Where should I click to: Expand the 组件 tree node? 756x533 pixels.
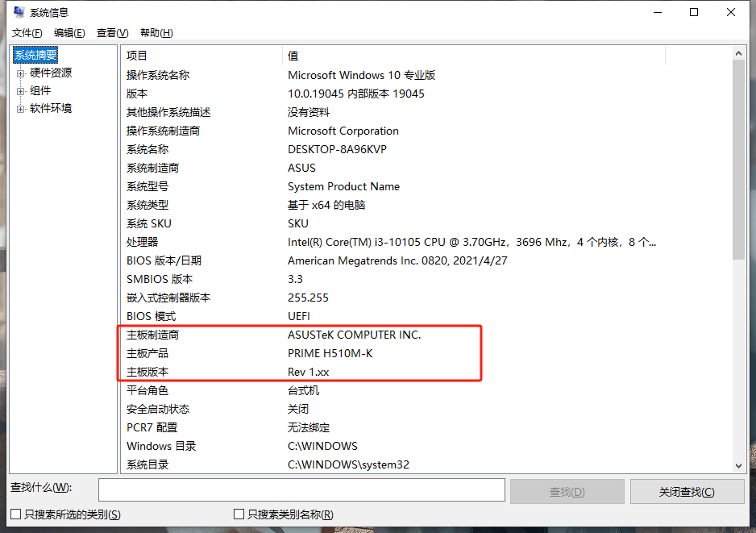(x=20, y=91)
